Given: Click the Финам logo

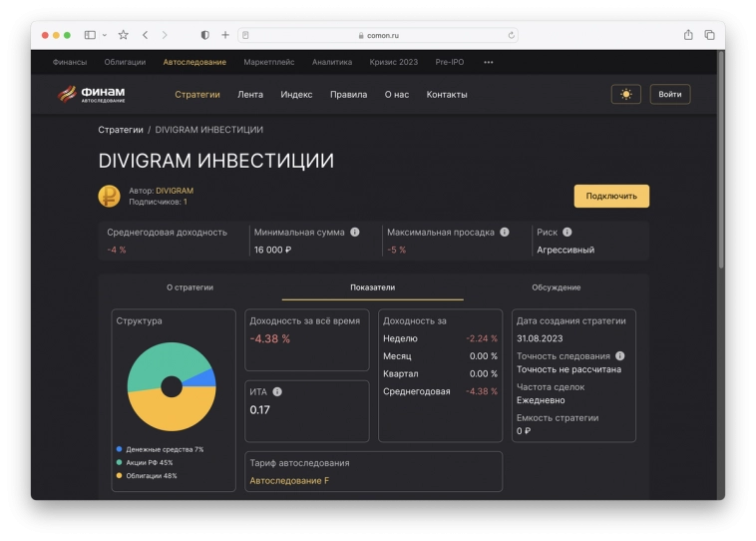Looking at the screenshot, I should coord(91,94).
